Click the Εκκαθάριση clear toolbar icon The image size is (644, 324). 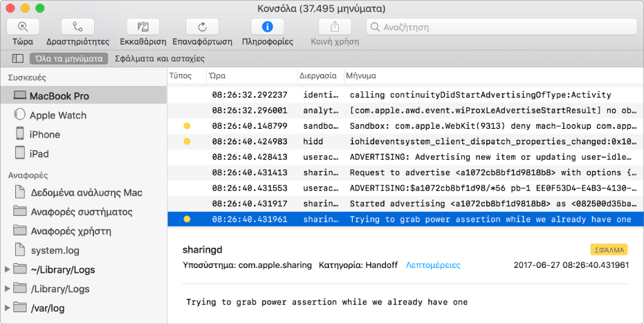click(143, 27)
